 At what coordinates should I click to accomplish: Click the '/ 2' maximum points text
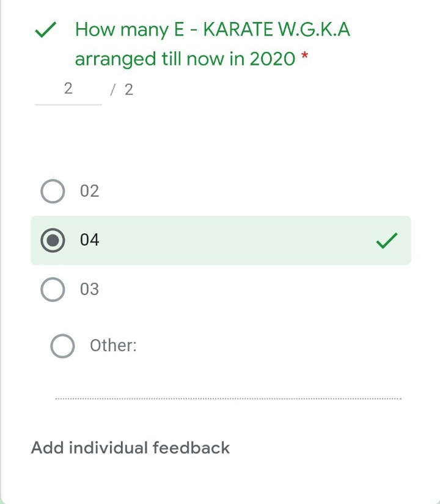tap(122, 90)
